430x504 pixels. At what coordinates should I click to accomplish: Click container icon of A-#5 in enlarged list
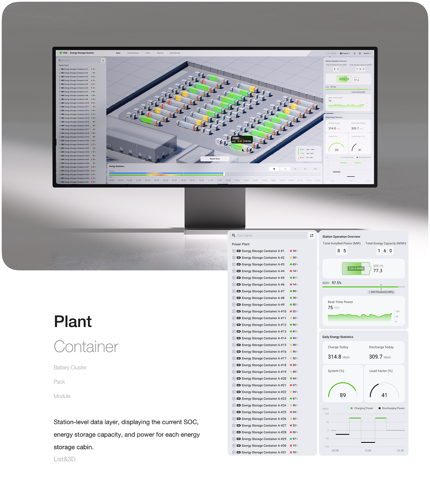point(239,278)
